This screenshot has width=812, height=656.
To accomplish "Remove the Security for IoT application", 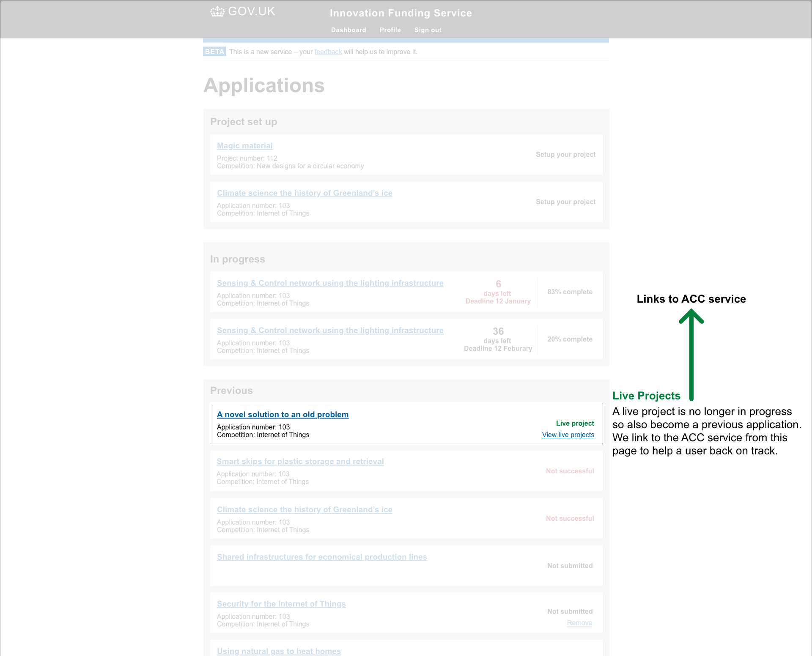I will (x=579, y=623).
